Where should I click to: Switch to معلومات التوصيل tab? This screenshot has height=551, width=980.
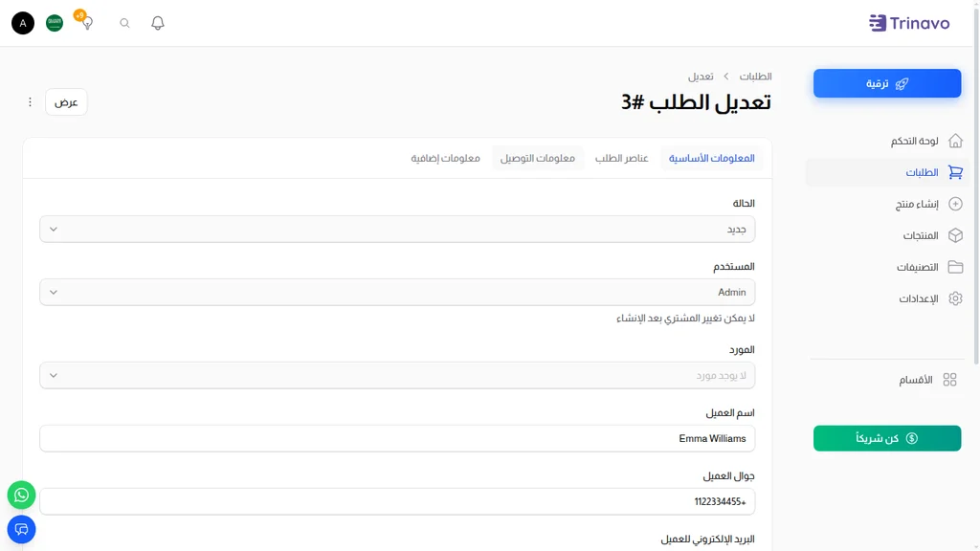[538, 158]
